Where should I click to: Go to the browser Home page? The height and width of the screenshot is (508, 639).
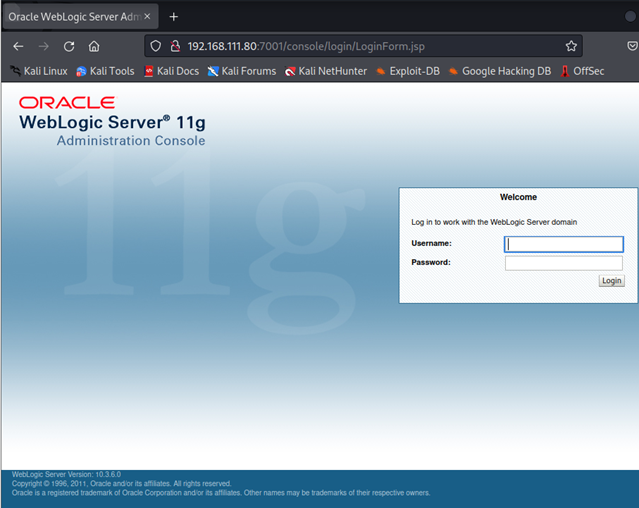(x=94, y=46)
